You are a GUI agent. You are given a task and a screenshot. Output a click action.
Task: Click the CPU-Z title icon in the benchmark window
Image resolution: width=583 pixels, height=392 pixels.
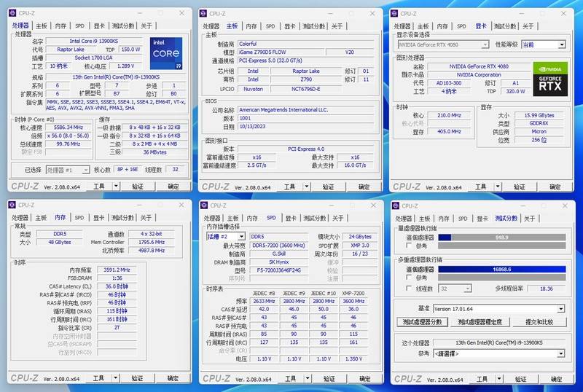[396, 205]
